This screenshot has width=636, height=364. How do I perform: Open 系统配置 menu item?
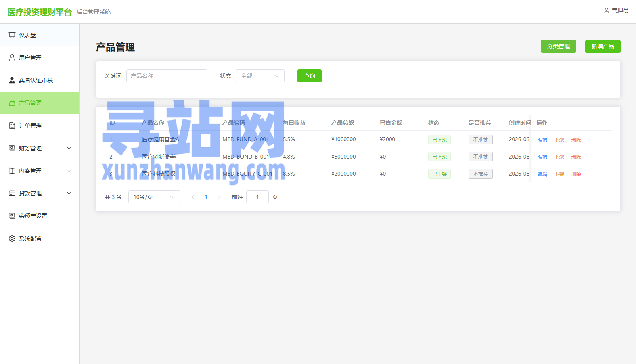[40, 238]
